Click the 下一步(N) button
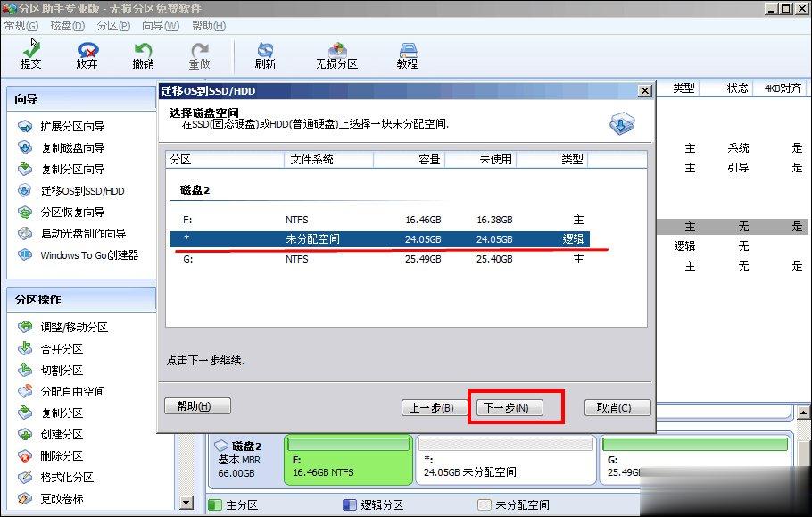The image size is (812, 517). pyautogui.click(x=510, y=408)
